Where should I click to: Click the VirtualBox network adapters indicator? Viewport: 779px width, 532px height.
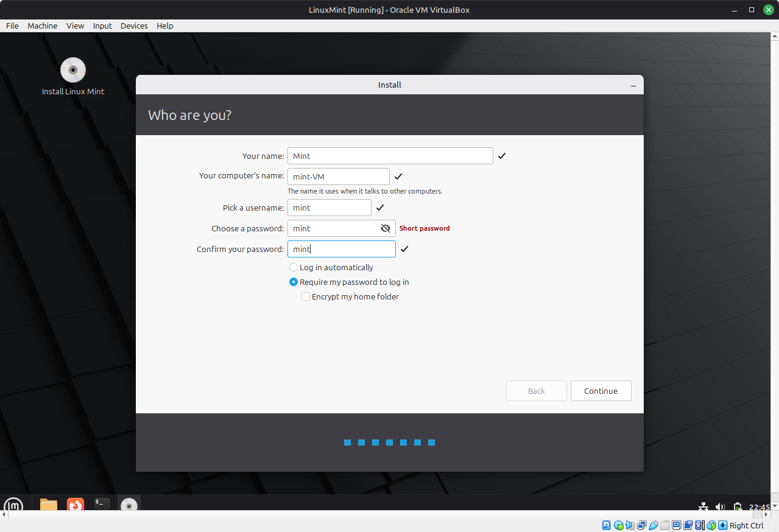coord(642,525)
